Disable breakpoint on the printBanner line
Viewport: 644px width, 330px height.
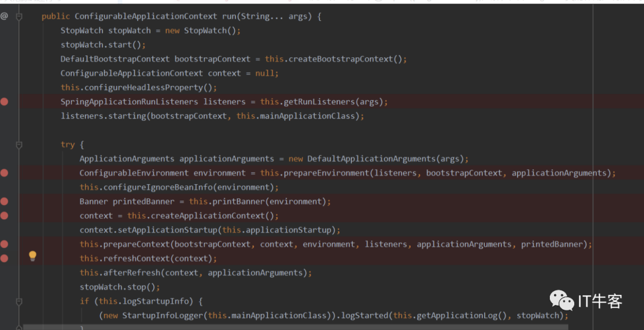(4, 201)
